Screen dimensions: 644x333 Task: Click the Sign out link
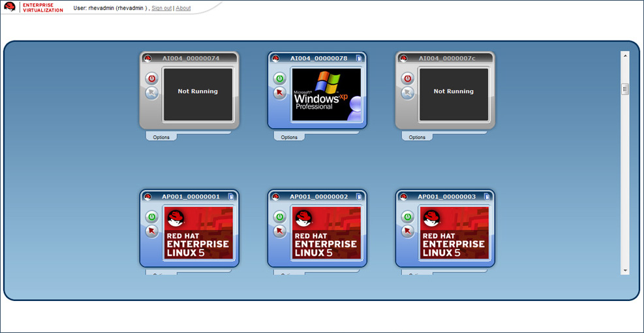point(162,8)
